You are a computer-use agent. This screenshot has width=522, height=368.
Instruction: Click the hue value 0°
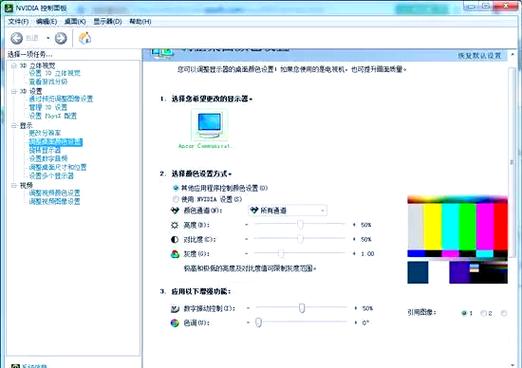(x=366, y=323)
